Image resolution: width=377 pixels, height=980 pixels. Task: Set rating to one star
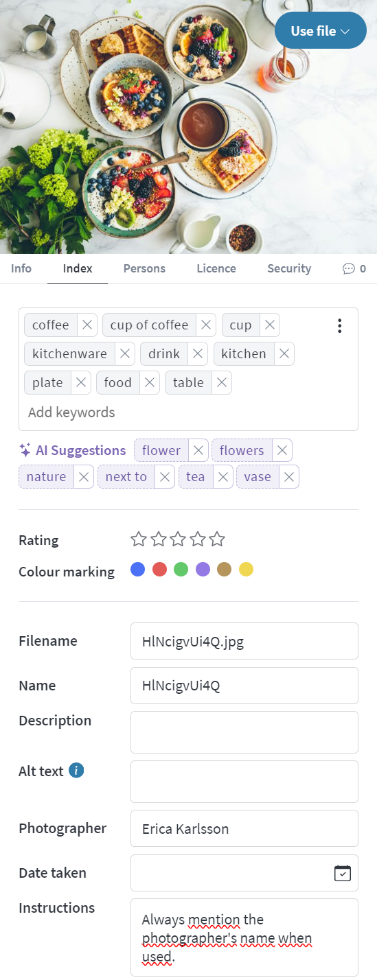[x=139, y=539]
